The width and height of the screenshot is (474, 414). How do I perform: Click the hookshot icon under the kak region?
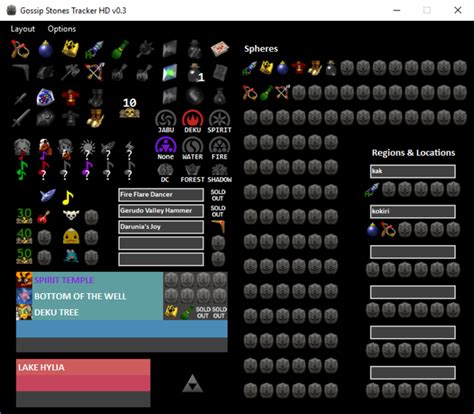coord(372,190)
